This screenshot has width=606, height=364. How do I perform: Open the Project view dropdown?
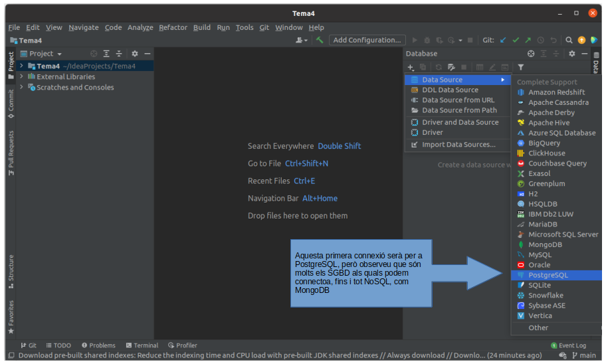coord(41,54)
